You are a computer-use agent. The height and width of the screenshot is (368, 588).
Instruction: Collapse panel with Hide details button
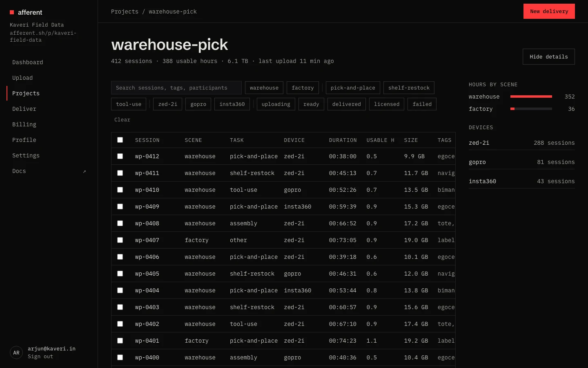coord(548,57)
